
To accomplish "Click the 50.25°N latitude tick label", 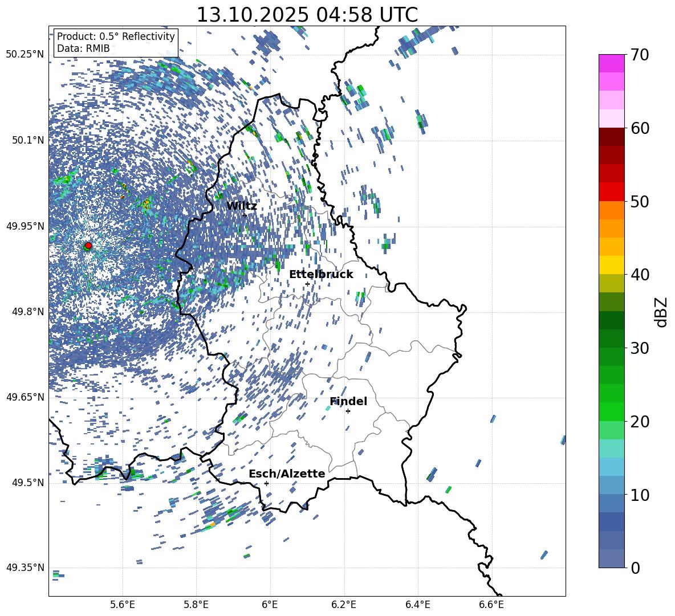I will (x=25, y=55).
